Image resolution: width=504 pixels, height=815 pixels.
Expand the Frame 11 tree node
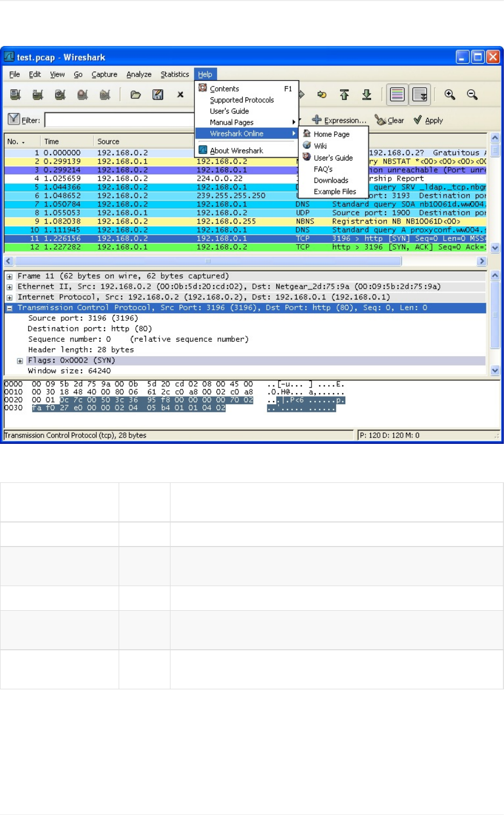tap(9, 276)
